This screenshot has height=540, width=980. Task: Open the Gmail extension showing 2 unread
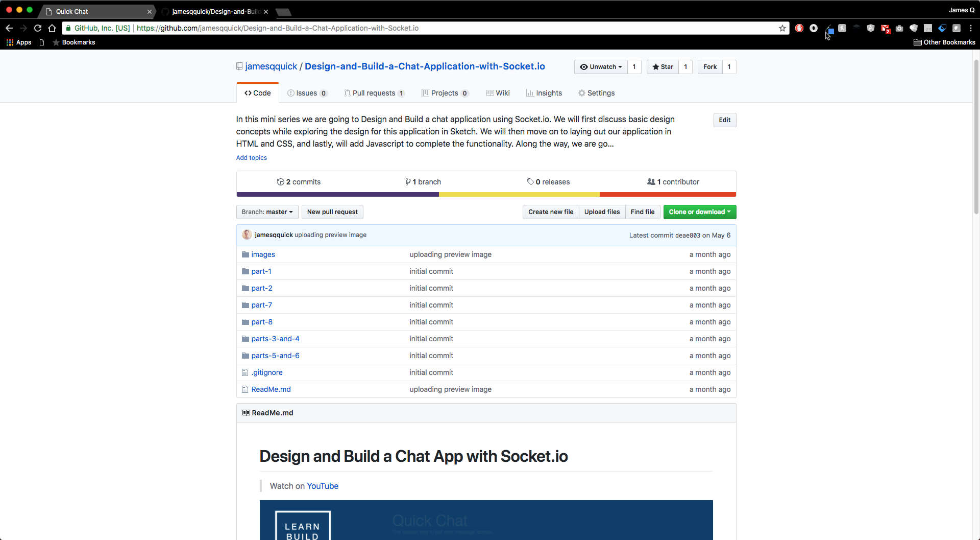886,28
